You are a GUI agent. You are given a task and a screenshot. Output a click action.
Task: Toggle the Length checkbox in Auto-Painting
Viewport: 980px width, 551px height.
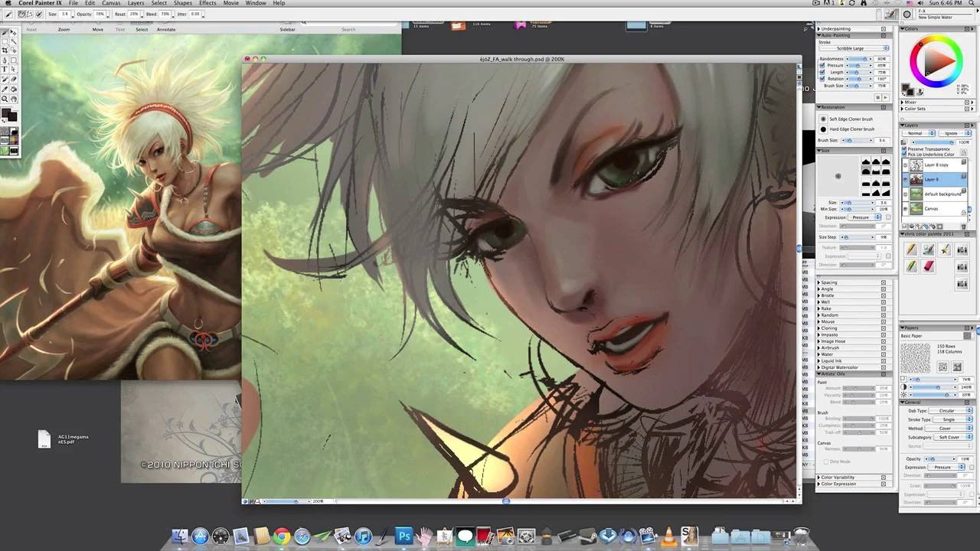[822, 72]
